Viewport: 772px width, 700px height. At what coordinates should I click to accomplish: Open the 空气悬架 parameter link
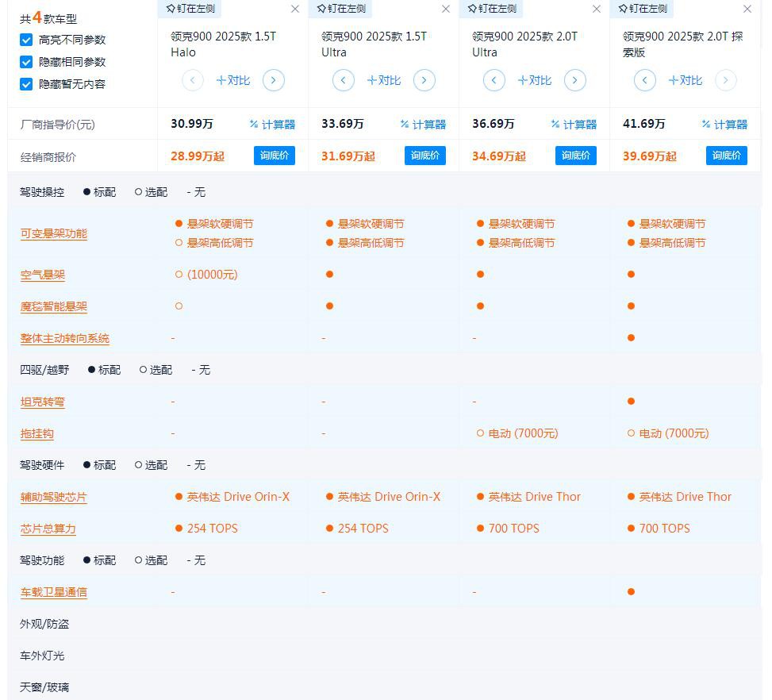click(43, 275)
